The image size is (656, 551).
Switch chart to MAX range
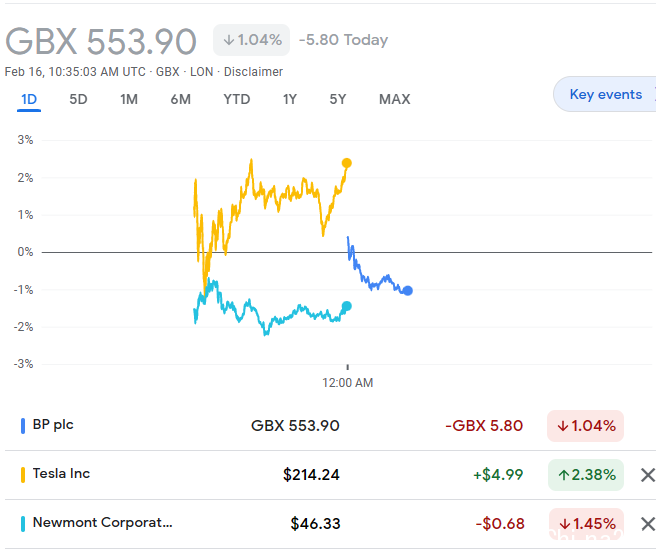(x=395, y=100)
